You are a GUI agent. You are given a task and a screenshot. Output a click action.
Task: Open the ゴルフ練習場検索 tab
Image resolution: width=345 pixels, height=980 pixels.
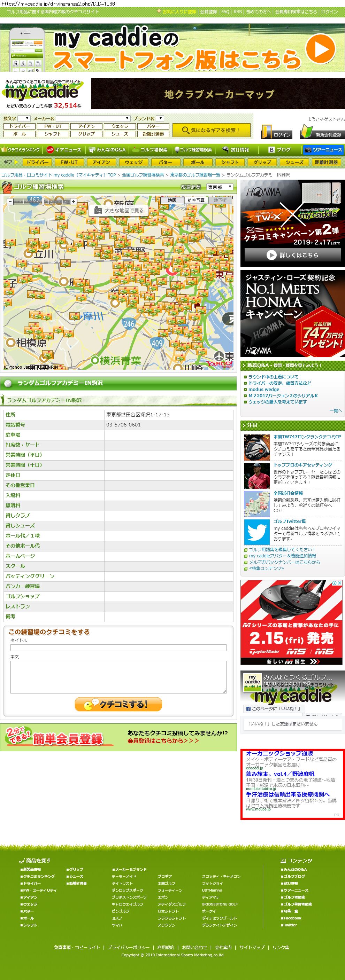(193, 150)
